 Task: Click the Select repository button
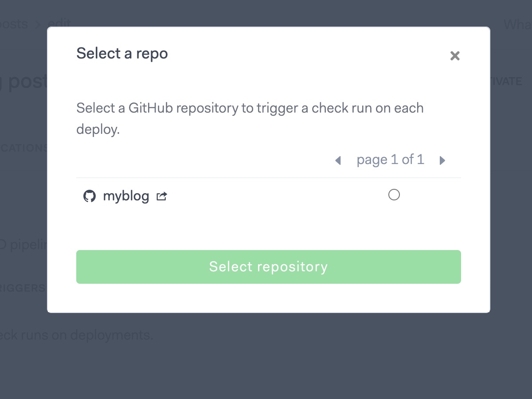(x=269, y=267)
